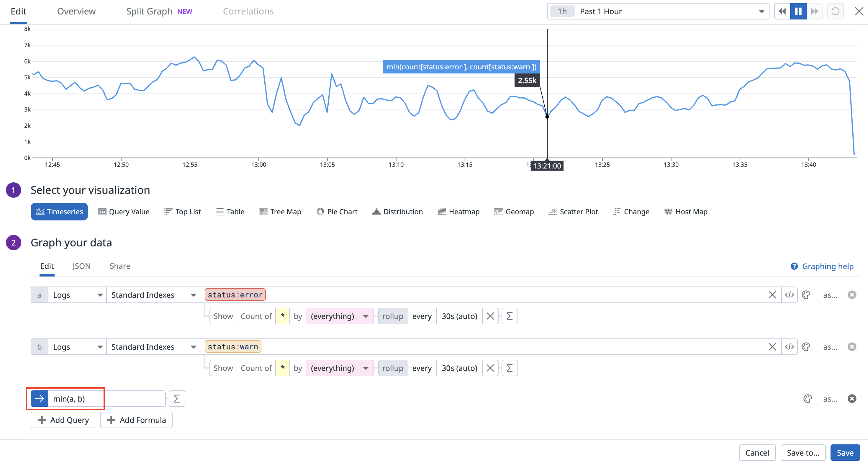Screen dimensions: 868x468
Task: Open the Correlations tab
Action: click(x=248, y=12)
